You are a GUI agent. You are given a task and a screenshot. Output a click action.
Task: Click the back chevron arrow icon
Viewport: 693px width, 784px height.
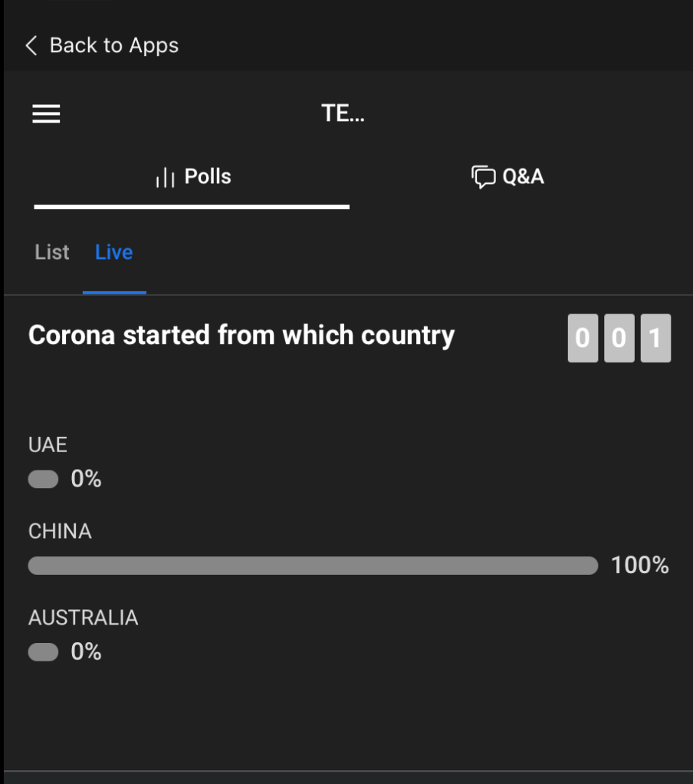pos(31,46)
